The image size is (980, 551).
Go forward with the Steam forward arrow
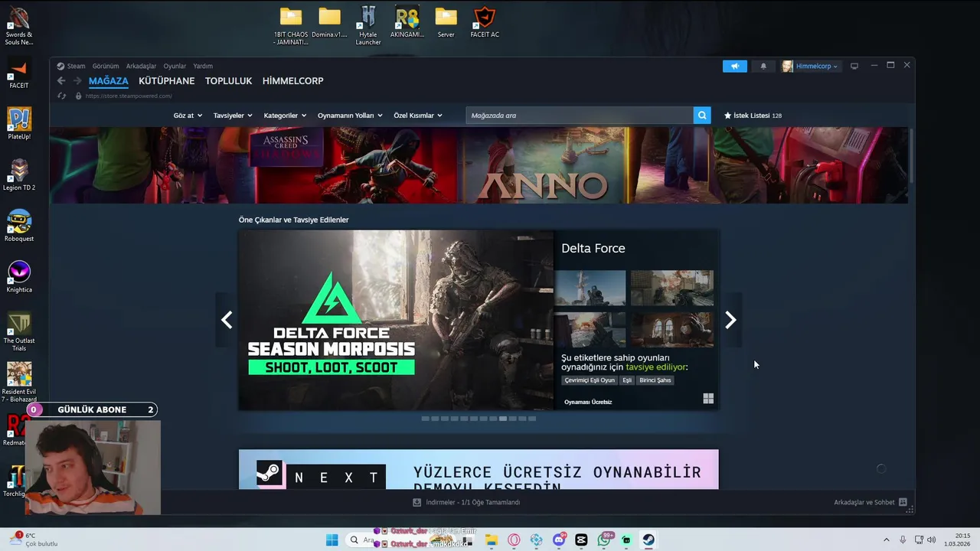point(77,80)
